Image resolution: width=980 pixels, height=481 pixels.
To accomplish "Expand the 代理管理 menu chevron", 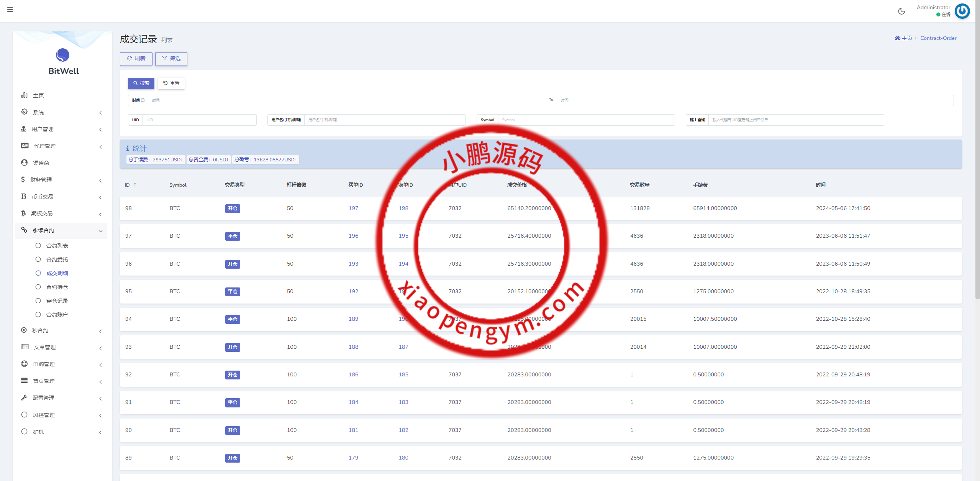I will [100, 147].
